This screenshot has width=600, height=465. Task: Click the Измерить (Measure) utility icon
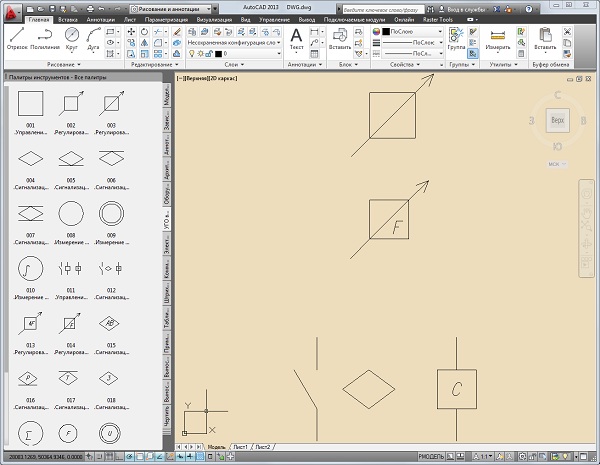pos(497,39)
